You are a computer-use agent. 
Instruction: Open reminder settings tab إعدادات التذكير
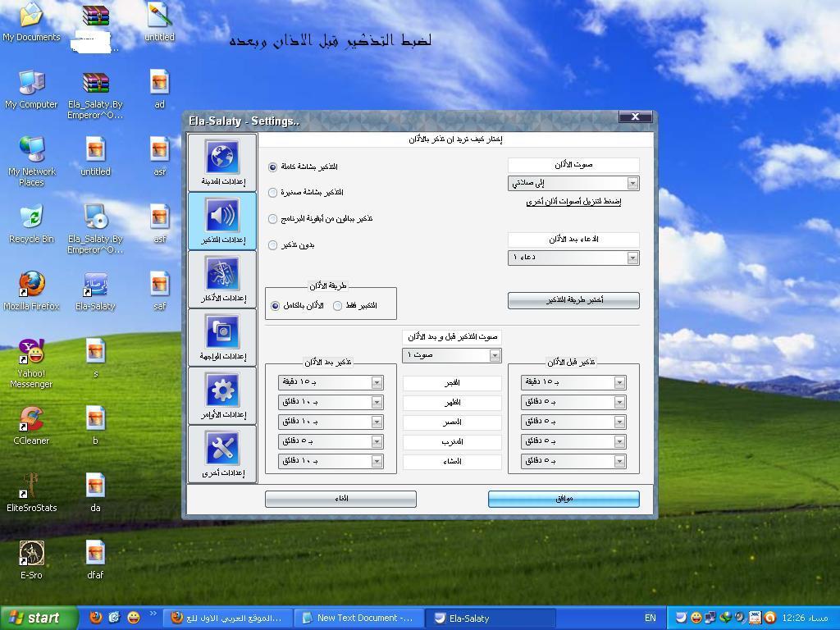222,221
